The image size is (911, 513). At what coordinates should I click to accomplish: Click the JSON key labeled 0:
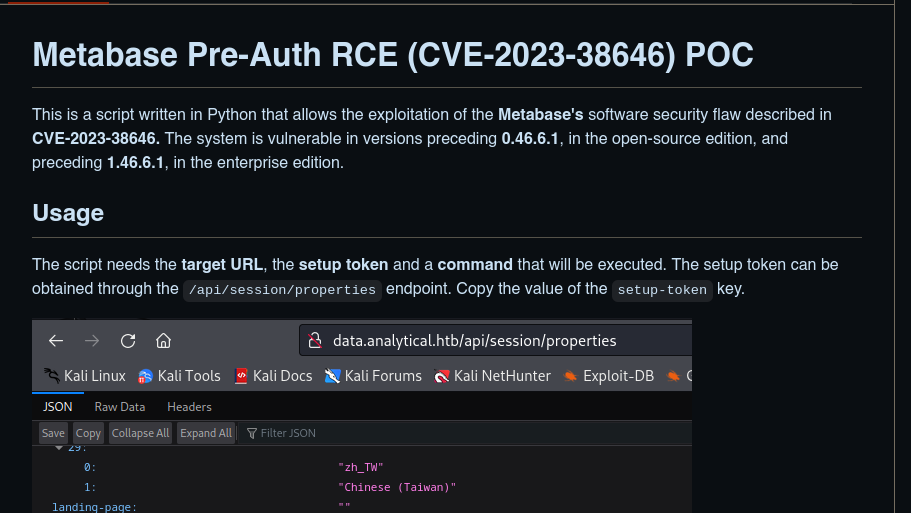[x=89, y=467]
